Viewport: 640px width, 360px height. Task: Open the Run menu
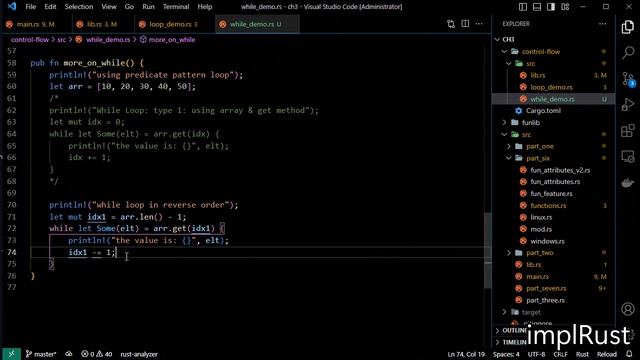pyautogui.click(x=148, y=7)
